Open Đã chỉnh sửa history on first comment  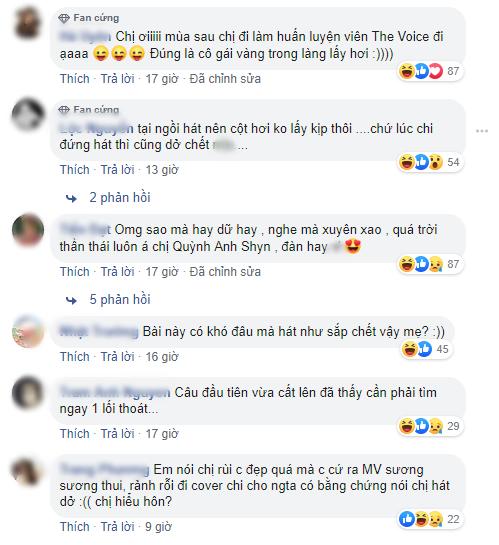225,79
